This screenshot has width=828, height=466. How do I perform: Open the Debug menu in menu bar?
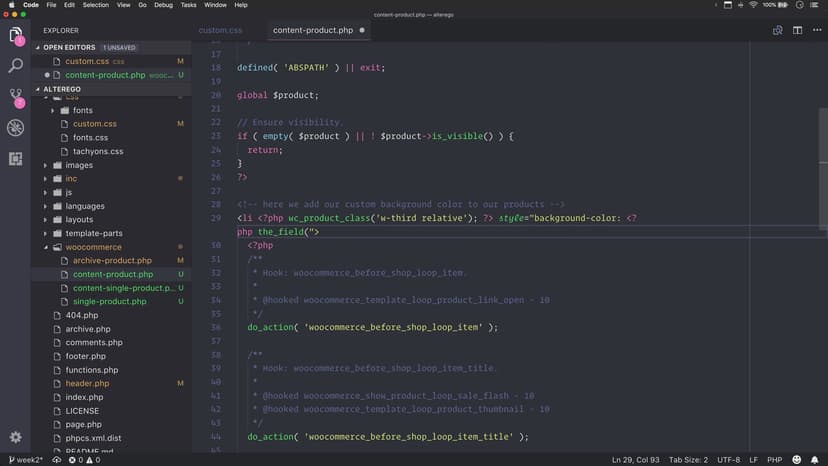tap(163, 5)
